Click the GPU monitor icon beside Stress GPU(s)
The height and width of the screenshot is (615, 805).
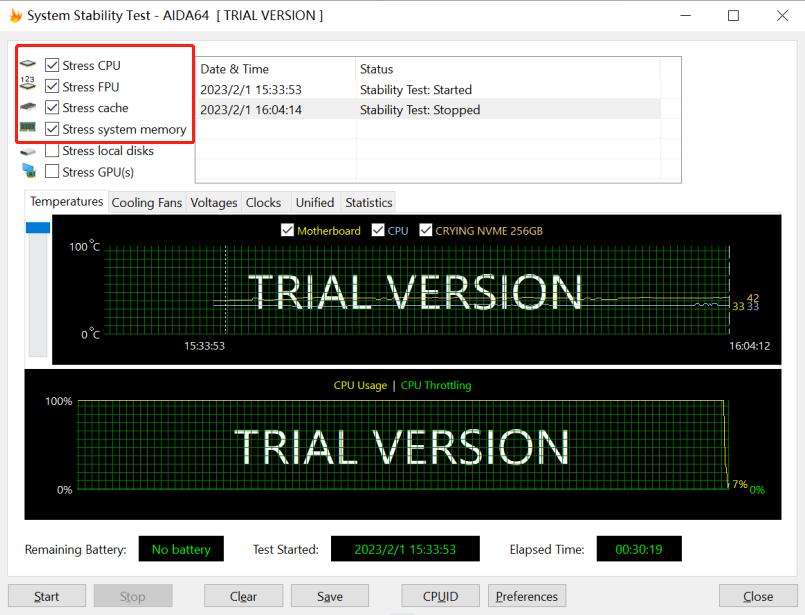click(x=28, y=172)
